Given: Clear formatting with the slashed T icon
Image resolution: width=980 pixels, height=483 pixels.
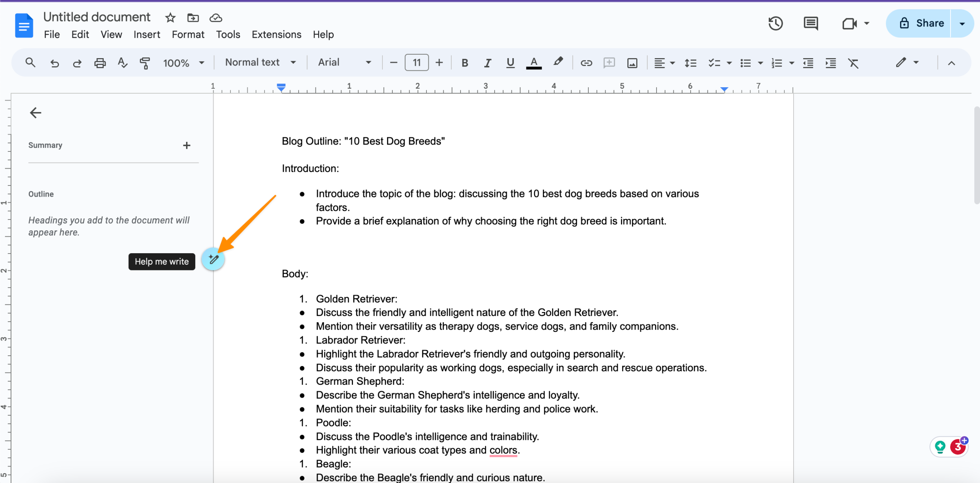Looking at the screenshot, I should coord(853,63).
